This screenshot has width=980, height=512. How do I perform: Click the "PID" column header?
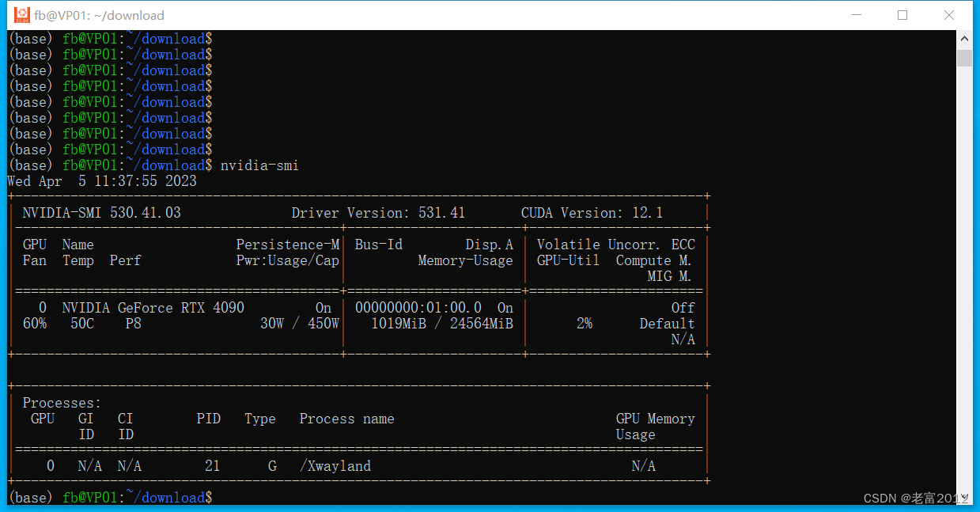coord(209,419)
